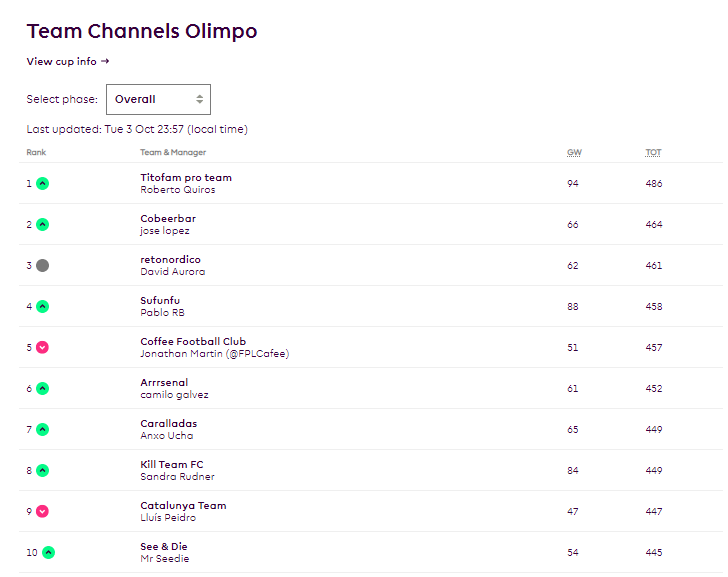Open Caralladas team by Anxo Ucha
728x577 pixels.
(x=169, y=424)
